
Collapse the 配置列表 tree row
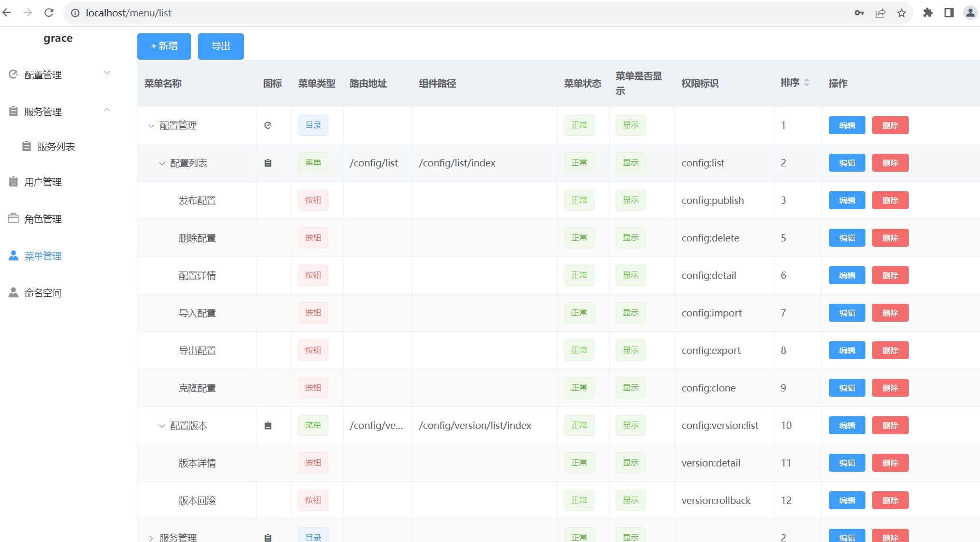pos(162,163)
